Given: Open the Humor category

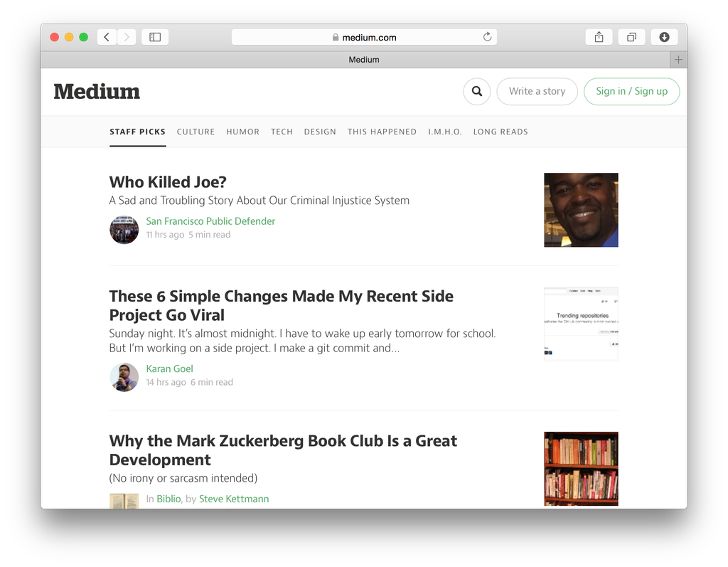Looking at the screenshot, I should pos(243,132).
